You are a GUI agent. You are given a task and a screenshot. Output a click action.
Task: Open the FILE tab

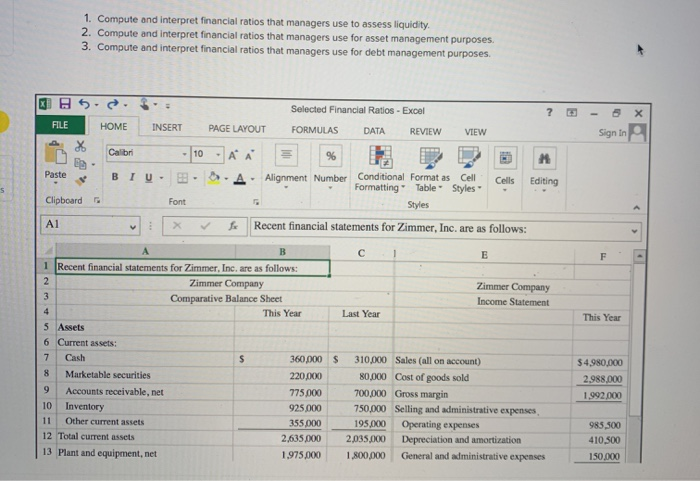click(x=60, y=125)
